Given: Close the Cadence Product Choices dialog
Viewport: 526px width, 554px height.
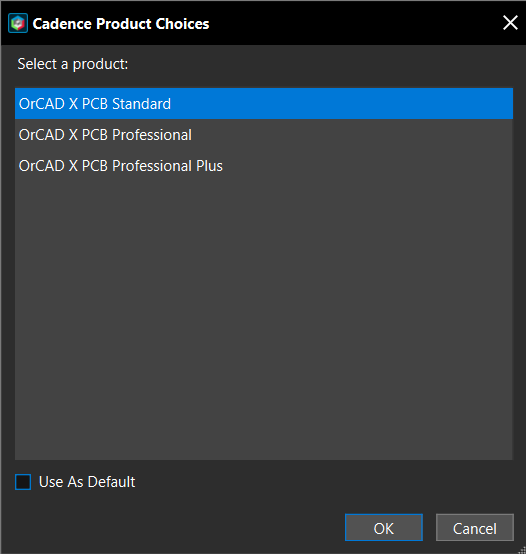Looking at the screenshot, I should coord(510,23).
